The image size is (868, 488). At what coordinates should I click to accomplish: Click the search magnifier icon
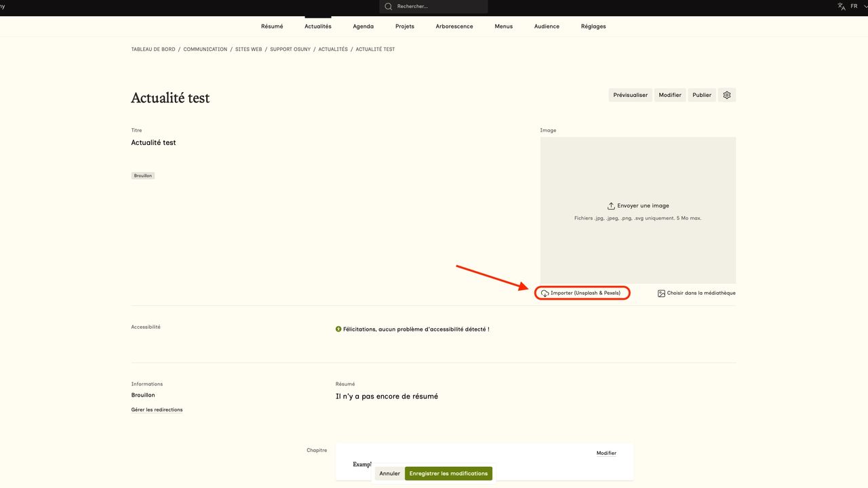point(389,7)
